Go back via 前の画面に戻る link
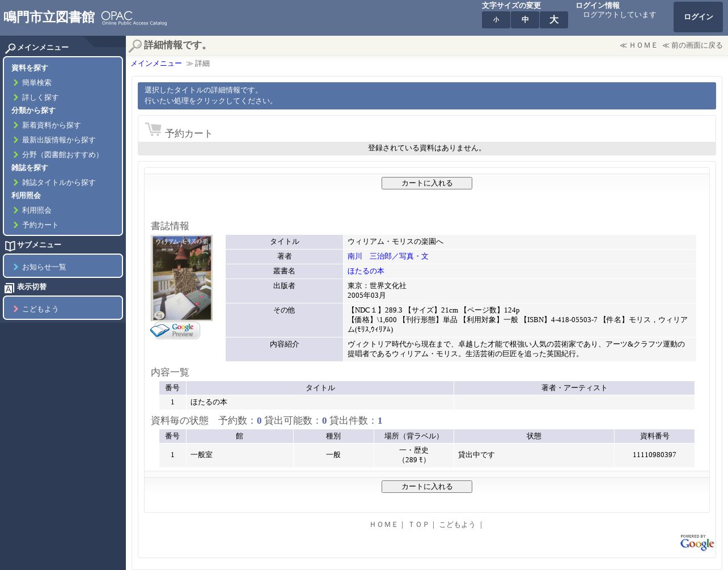 [x=692, y=45]
